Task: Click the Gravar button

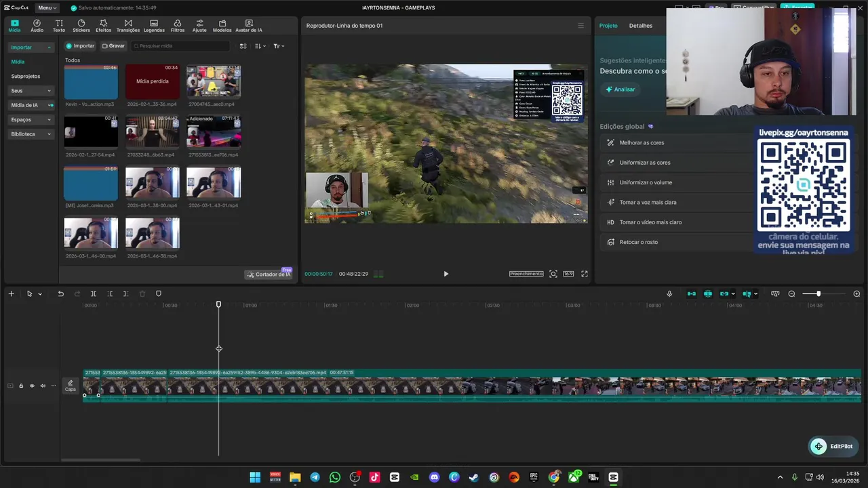Action: click(113, 46)
